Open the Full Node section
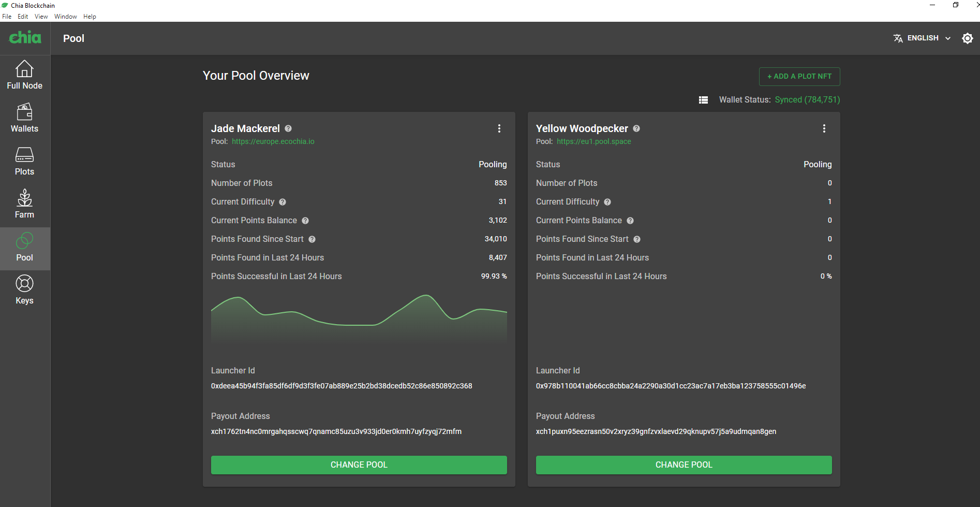 click(x=25, y=76)
